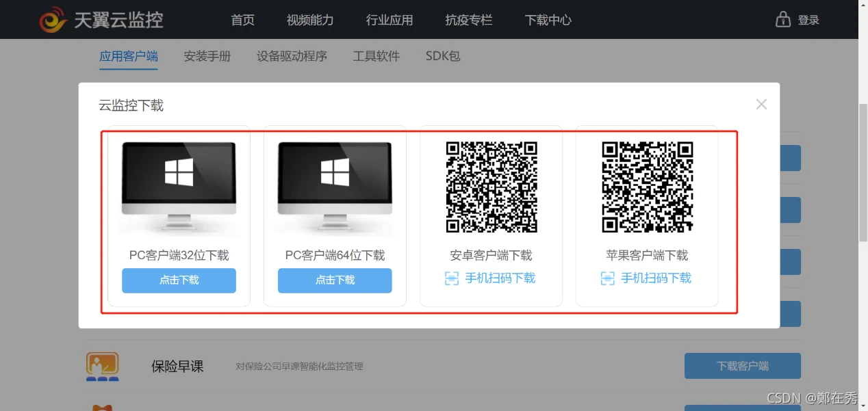Click the 保险早课 title text

pos(177,367)
